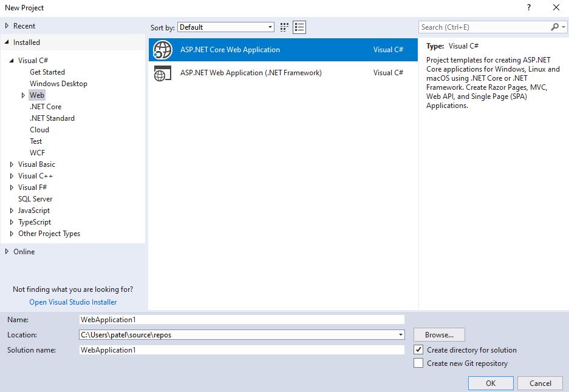Expand the Visual F# node
This screenshot has height=392, width=569.
[x=12, y=188]
